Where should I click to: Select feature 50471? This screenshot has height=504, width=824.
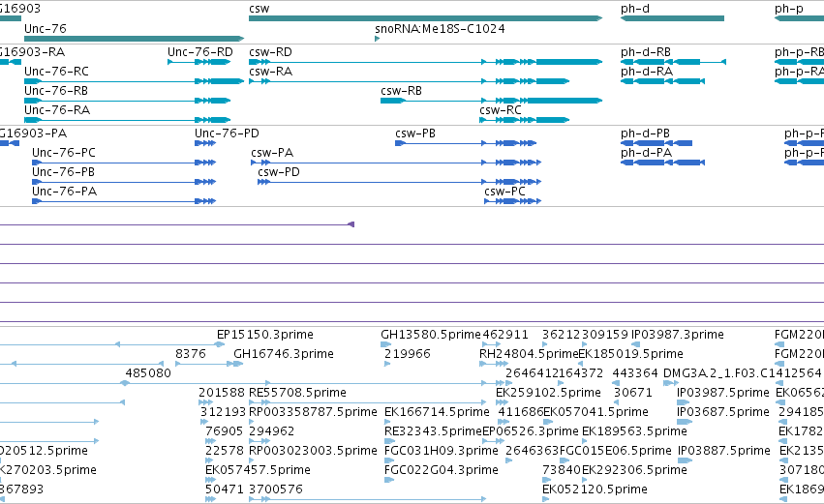(225, 489)
